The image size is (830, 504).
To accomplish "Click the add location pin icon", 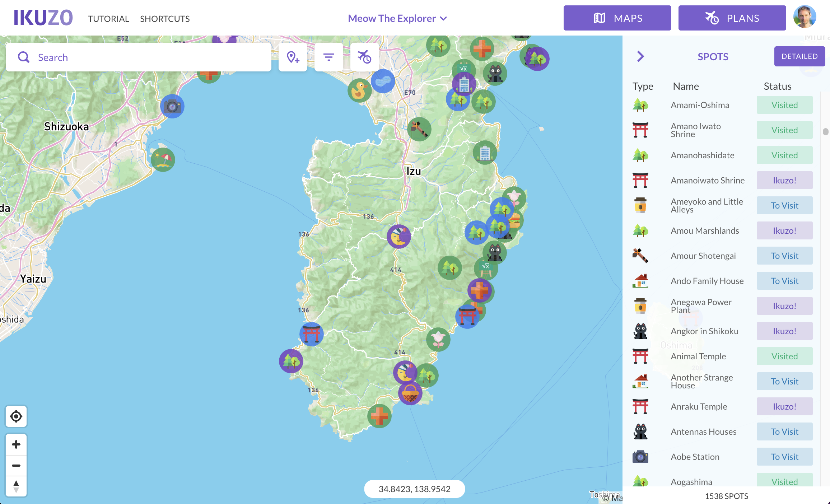I will pos(293,57).
